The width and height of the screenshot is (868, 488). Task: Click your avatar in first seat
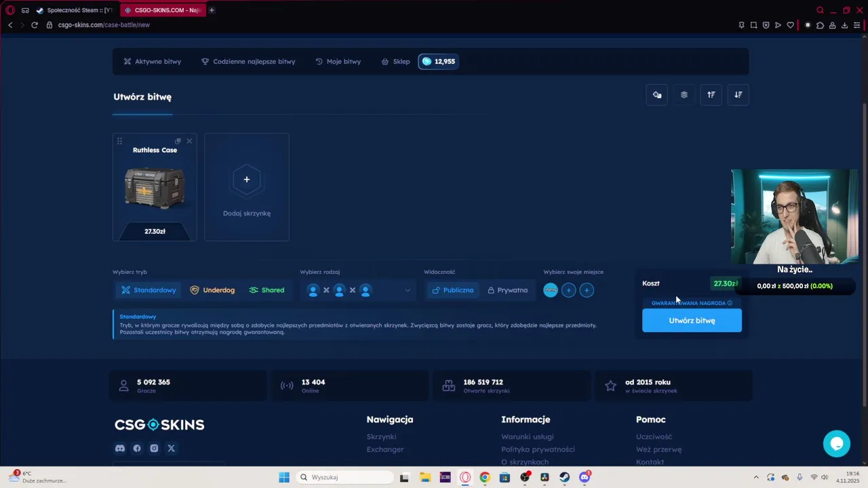(x=551, y=290)
